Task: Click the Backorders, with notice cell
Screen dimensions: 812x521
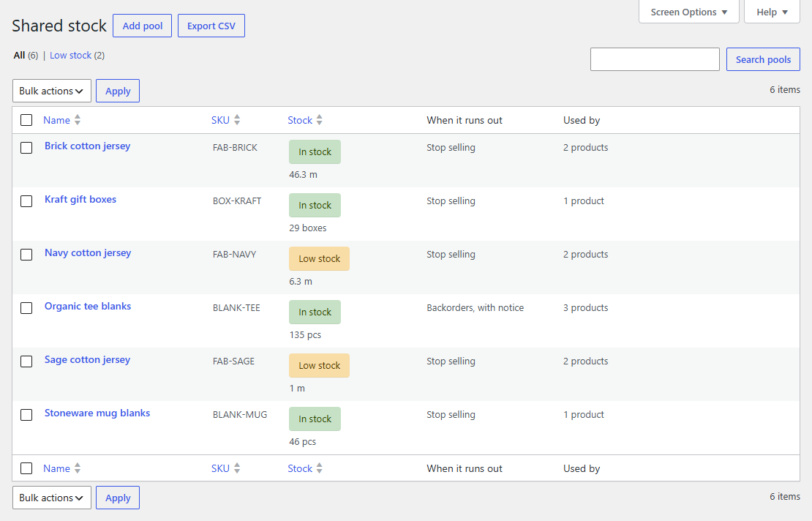Action: pyautogui.click(x=475, y=307)
